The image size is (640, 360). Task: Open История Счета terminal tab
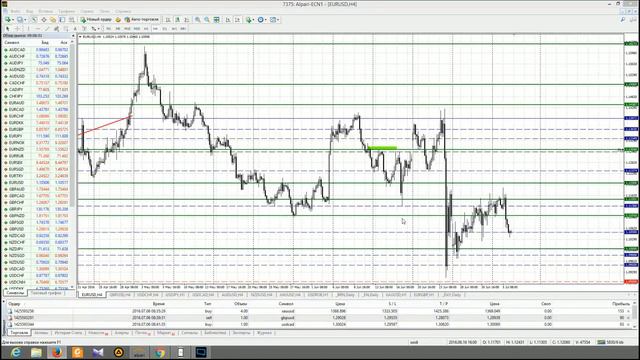click(x=68, y=333)
